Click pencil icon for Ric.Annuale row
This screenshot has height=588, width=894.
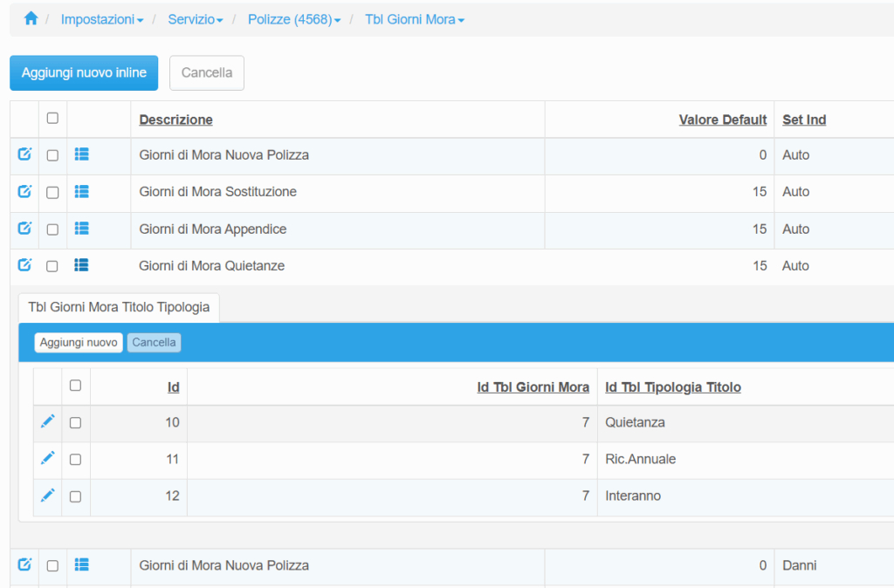pyautogui.click(x=48, y=458)
